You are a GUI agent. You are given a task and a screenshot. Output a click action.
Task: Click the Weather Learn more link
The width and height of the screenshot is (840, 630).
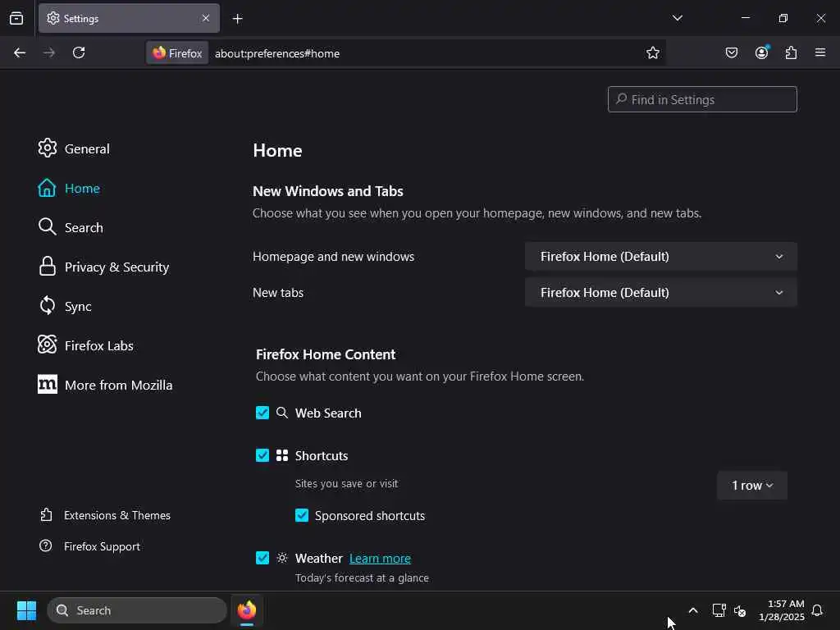380,558
